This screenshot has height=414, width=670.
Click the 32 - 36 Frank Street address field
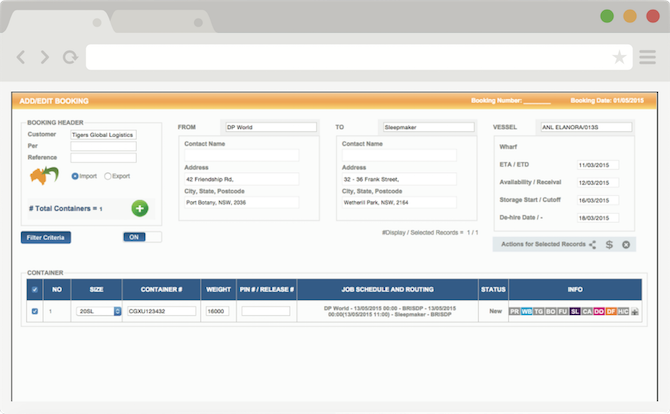coord(399,179)
